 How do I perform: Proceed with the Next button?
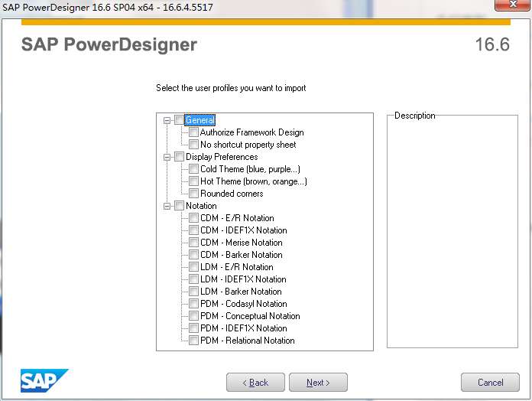pyautogui.click(x=318, y=383)
